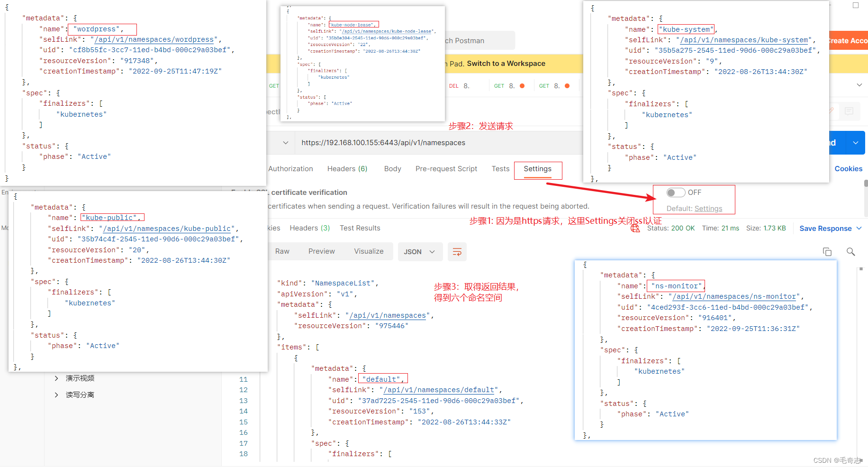Copy the response body with the copy icon

coord(827,252)
